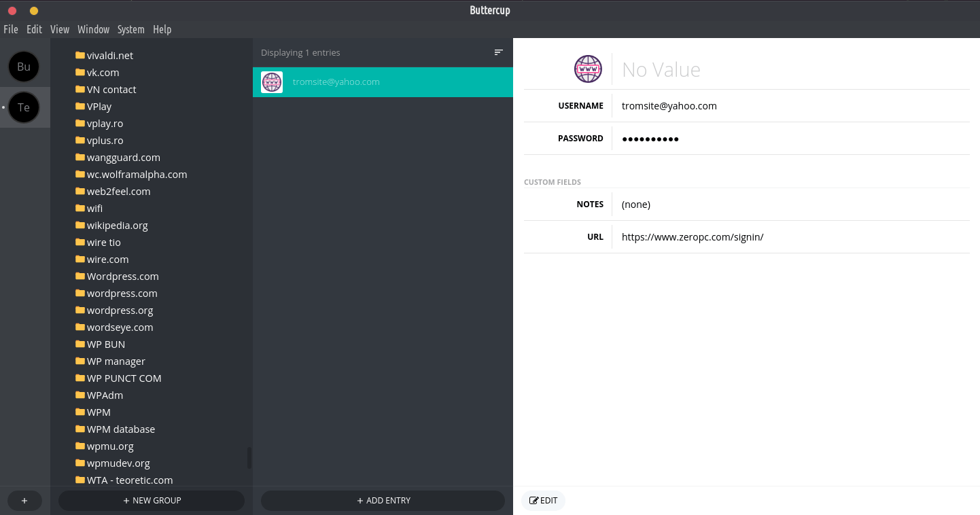Click the add vault plus button
Viewport: 980px width, 515px height.
(24, 501)
